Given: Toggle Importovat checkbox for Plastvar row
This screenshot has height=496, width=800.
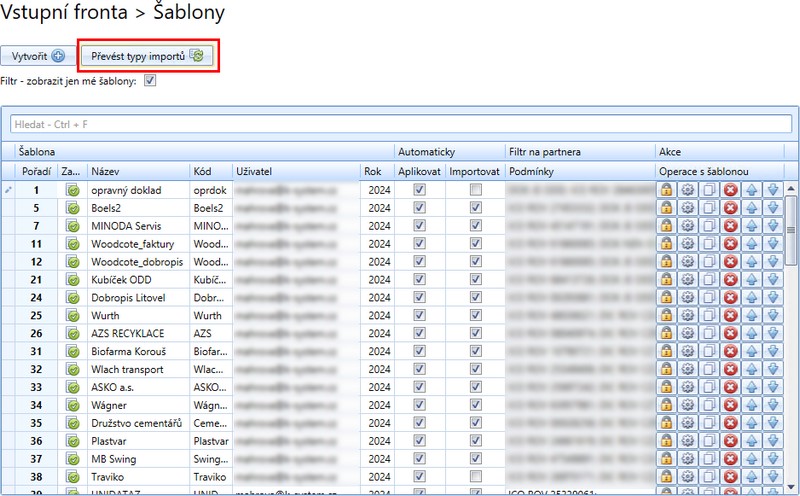Looking at the screenshot, I should tap(476, 441).
